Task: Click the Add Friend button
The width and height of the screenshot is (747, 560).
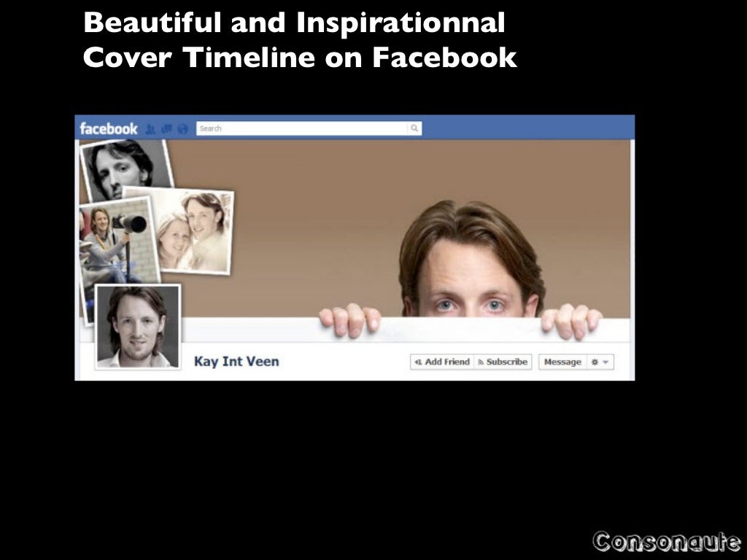Action: pyautogui.click(x=442, y=362)
